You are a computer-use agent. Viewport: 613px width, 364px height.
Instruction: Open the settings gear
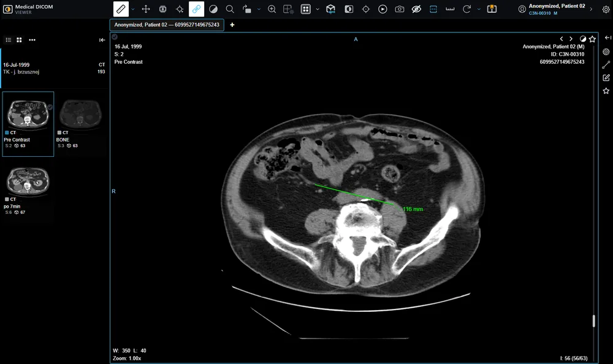point(606,9)
